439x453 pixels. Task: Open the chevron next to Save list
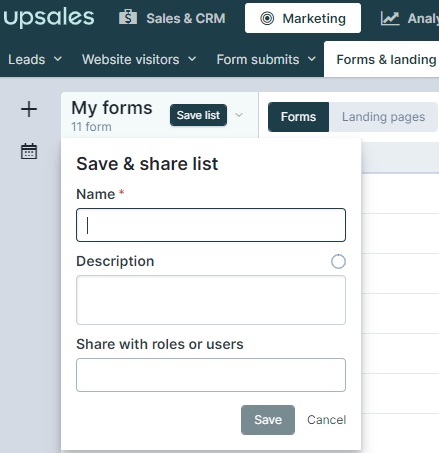(x=239, y=115)
